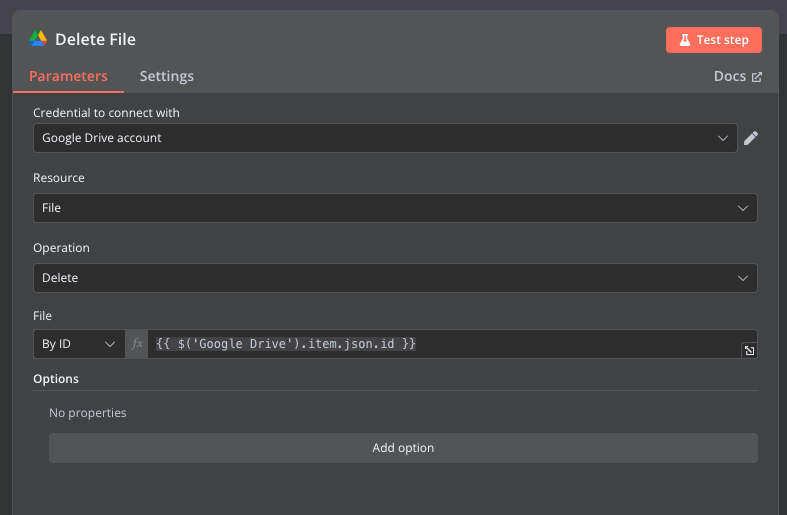Click the Google Drive logo icon
This screenshot has width=787, height=515.
click(x=38, y=39)
